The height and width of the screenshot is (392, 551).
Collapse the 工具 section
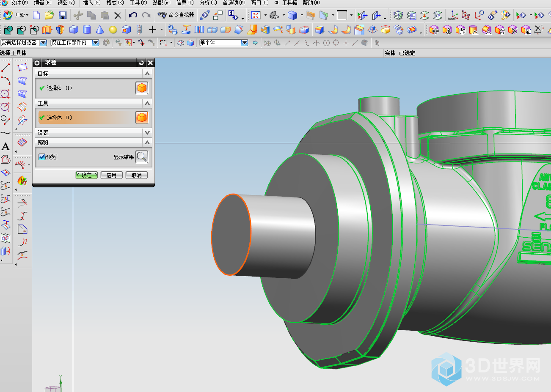point(147,103)
